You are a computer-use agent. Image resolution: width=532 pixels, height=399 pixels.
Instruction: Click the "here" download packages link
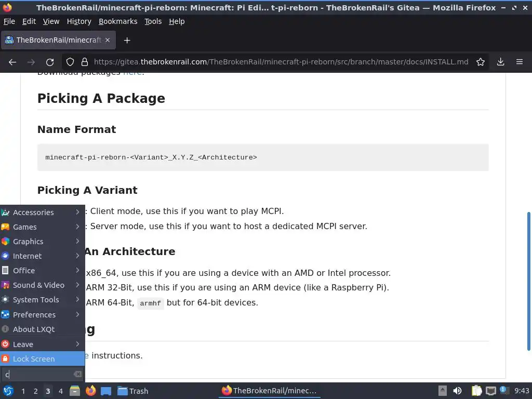[132, 73]
